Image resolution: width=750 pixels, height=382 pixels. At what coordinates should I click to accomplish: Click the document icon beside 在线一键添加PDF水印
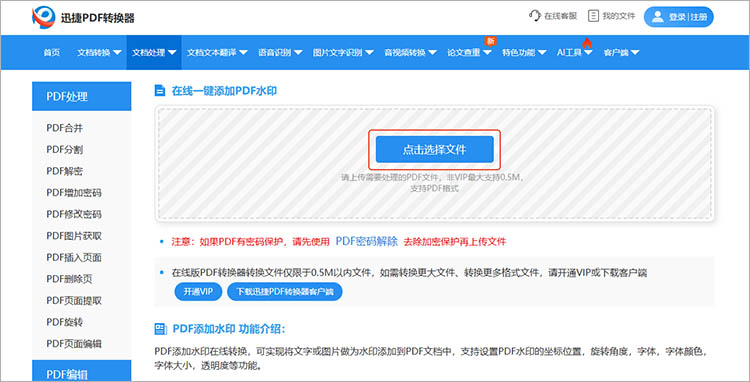click(159, 90)
